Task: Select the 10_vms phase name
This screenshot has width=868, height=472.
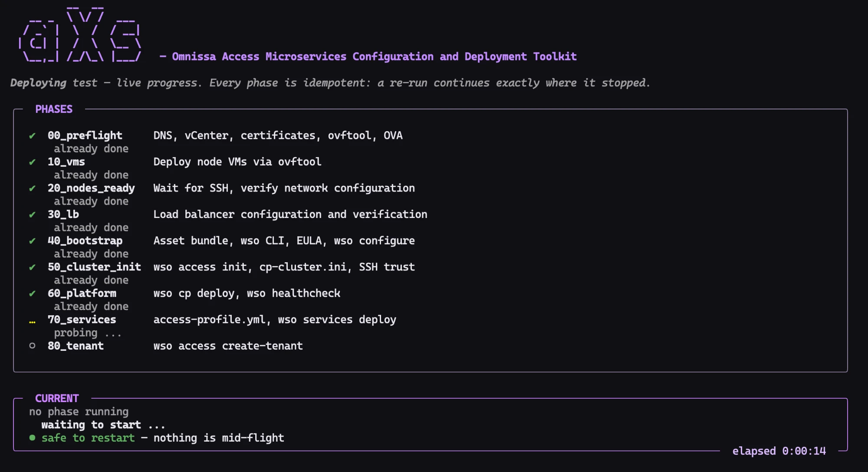Action: click(x=66, y=162)
